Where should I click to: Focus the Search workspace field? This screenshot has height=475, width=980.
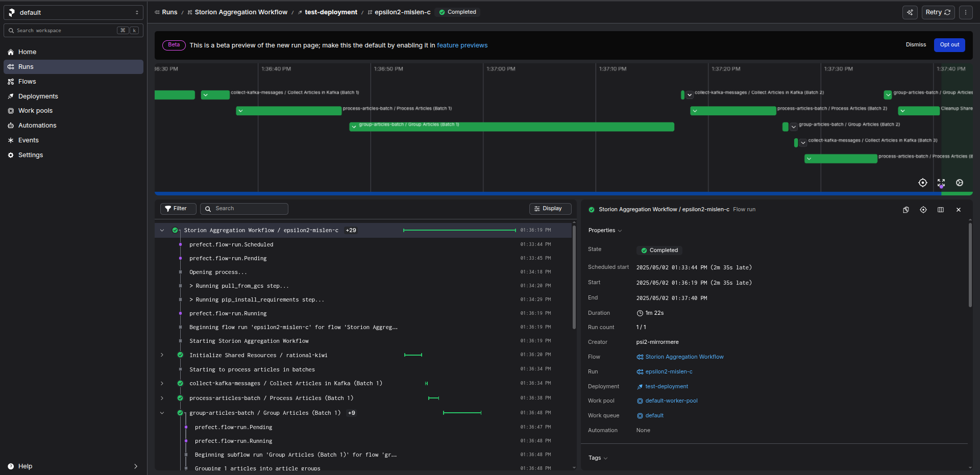click(73, 31)
